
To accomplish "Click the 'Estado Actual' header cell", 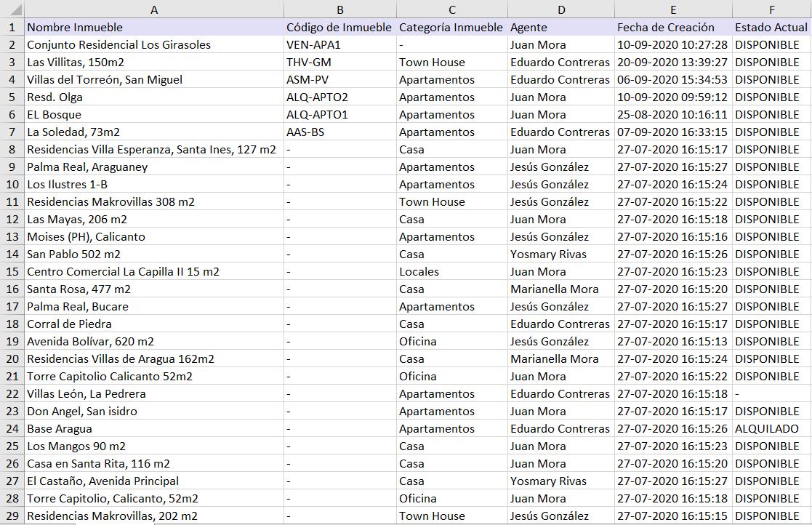I will pos(771,27).
